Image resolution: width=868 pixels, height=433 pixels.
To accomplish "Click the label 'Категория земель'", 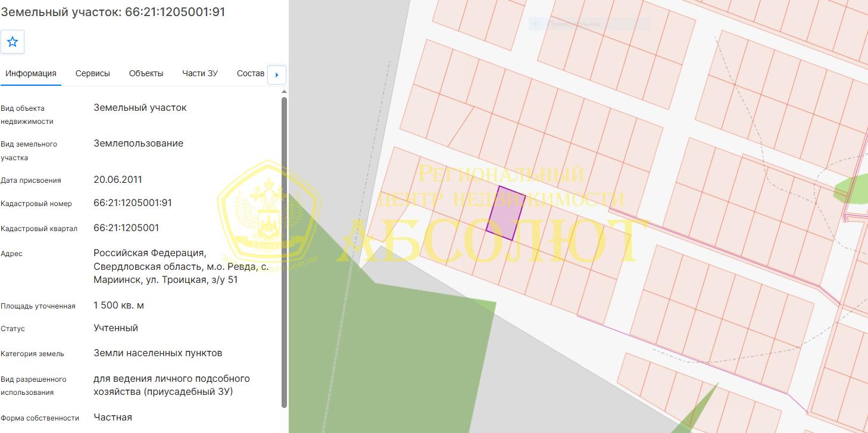I will [32, 354].
